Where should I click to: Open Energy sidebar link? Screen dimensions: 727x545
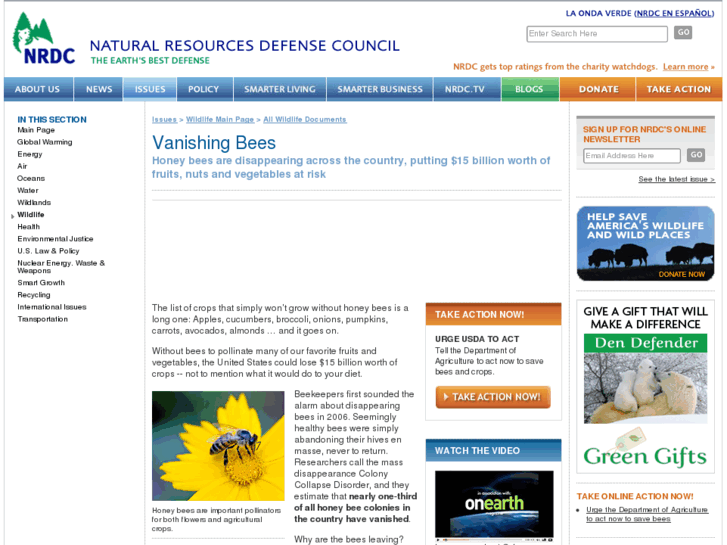click(x=30, y=154)
